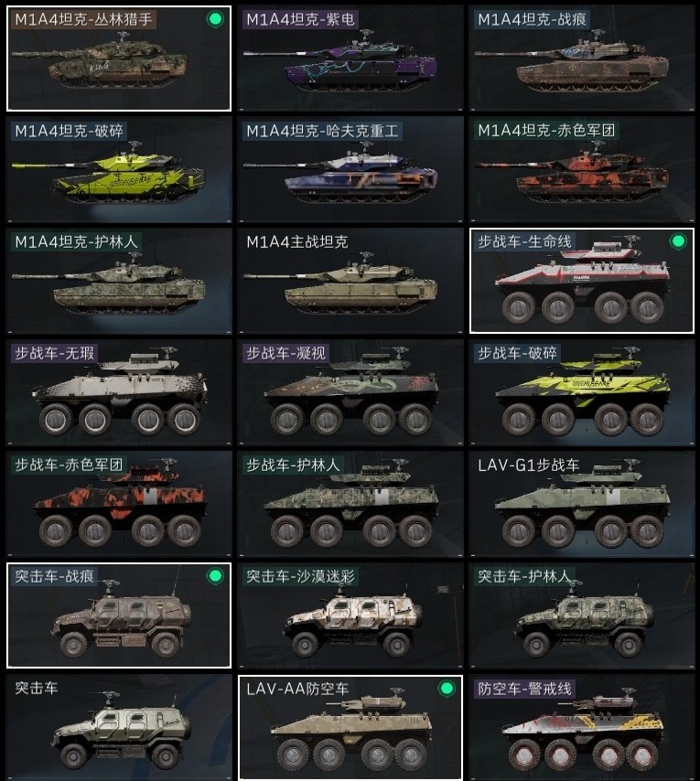Choose the M1A4坦克-战痕 skin card
This screenshot has width=700, height=781.
point(582,59)
